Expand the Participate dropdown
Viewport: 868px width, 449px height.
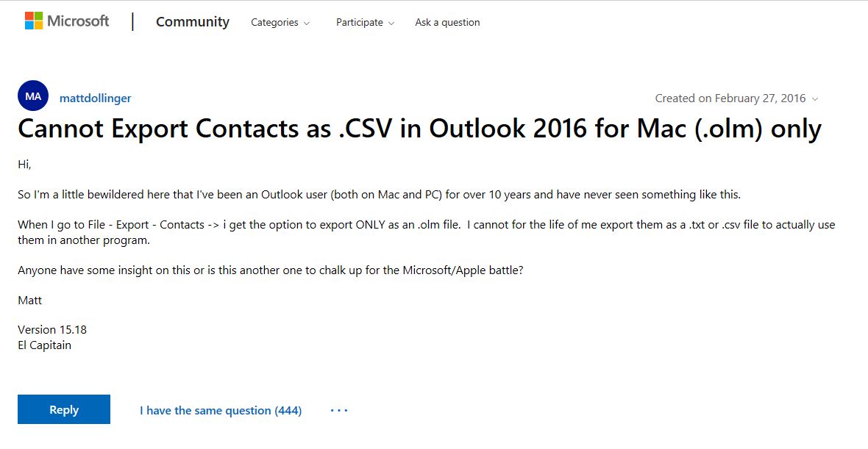tap(365, 23)
